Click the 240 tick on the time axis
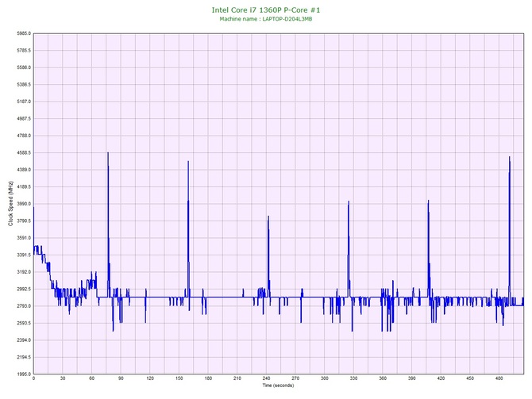Screen dimensions: 532x399 [266, 378]
